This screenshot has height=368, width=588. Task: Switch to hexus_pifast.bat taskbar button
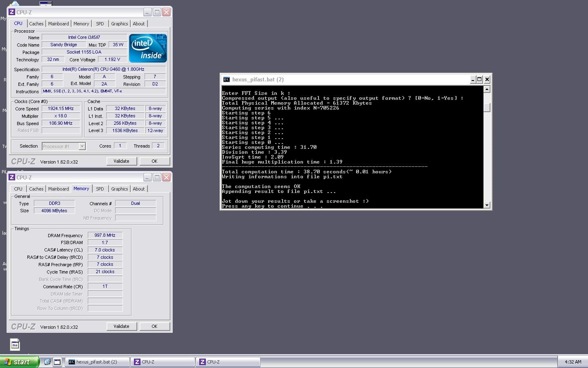pos(97,362)
